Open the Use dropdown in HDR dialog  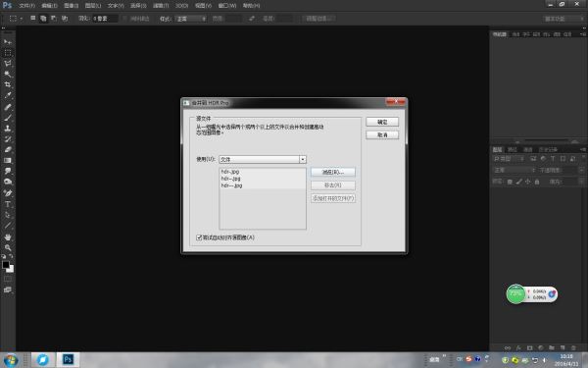pos(263,159)
